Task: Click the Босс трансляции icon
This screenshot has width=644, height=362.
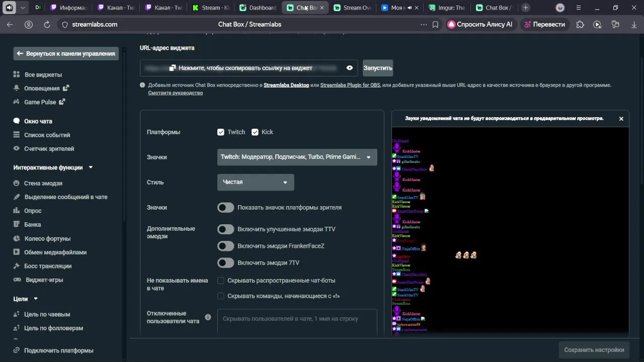Action: (17, 266)
